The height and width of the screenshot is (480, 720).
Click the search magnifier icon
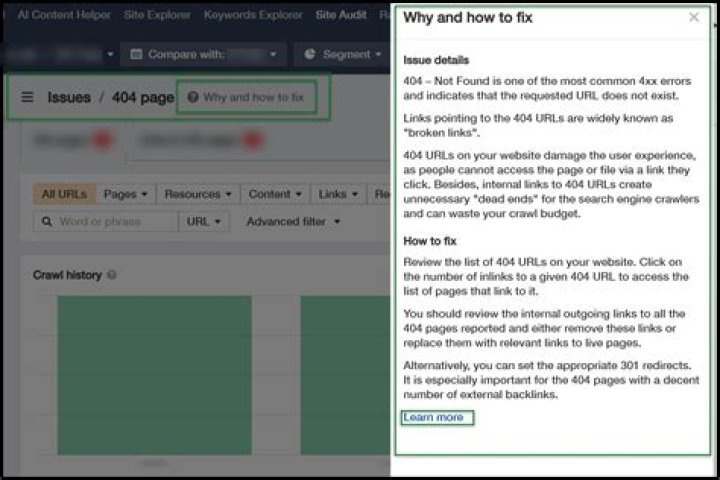(46, 221)
